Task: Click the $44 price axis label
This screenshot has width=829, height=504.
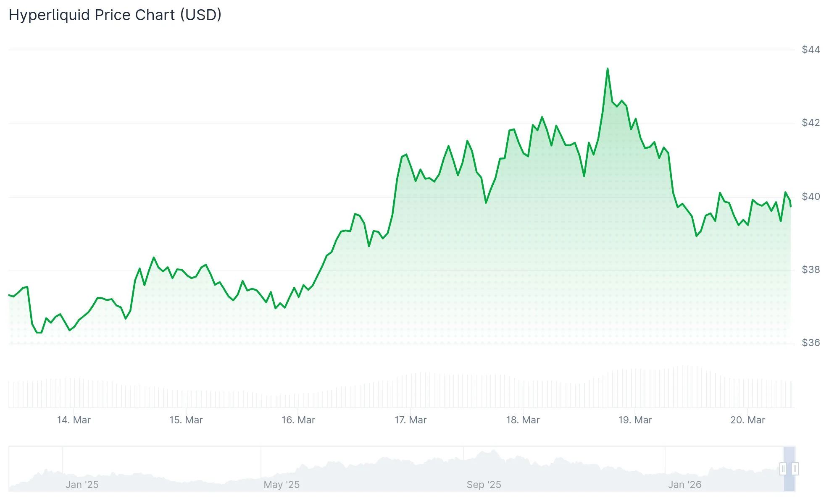Action: (x=811, y=50)
